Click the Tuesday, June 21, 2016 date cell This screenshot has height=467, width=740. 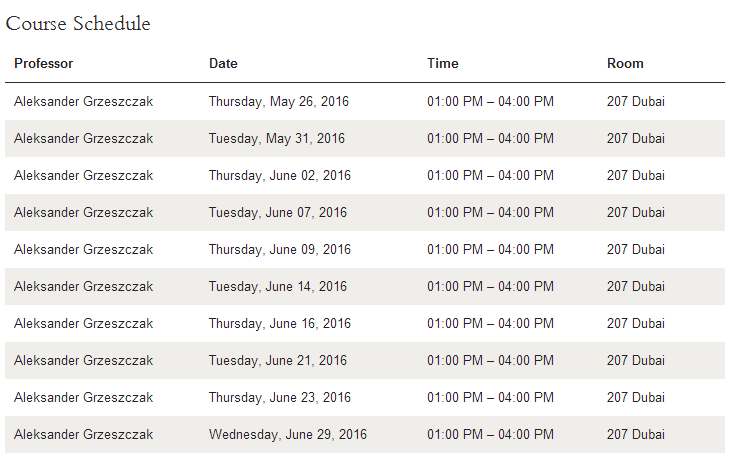[x=278, y=360]
